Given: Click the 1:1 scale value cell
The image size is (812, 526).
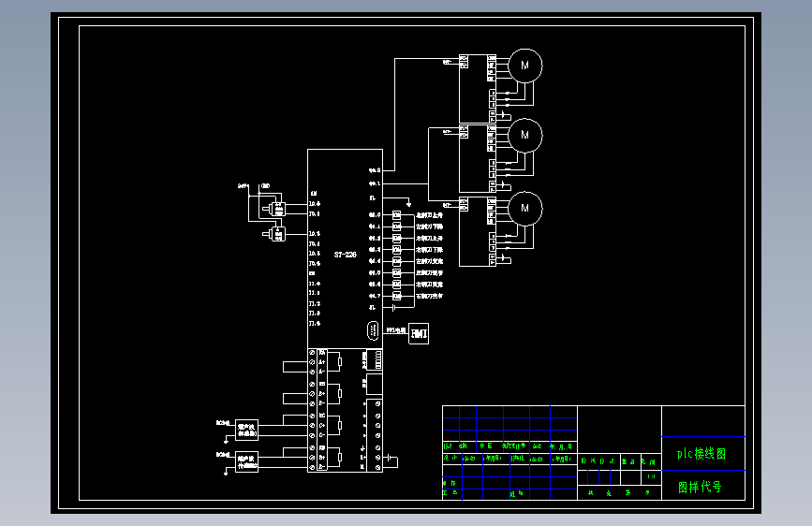Looking at the screenshot, I should (x=651, y=476).
